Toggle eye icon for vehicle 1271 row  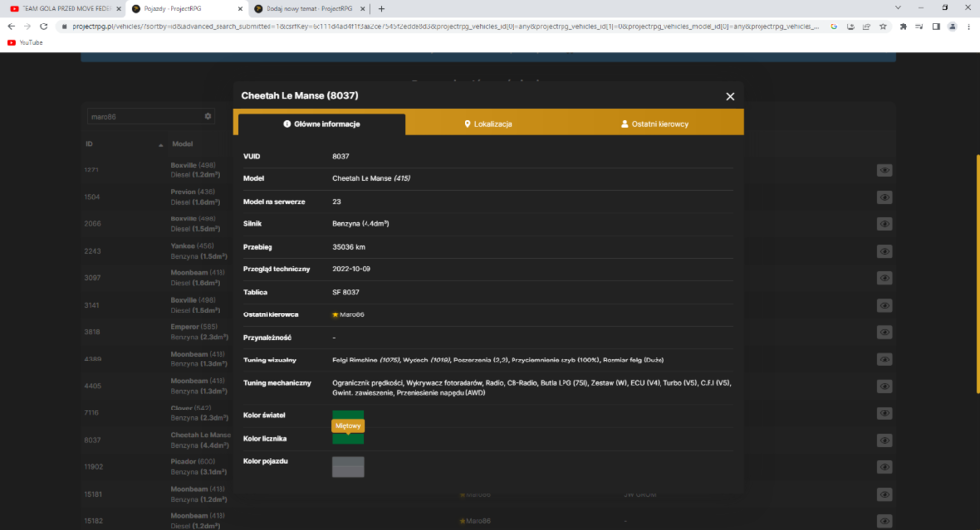click(884, 170)
